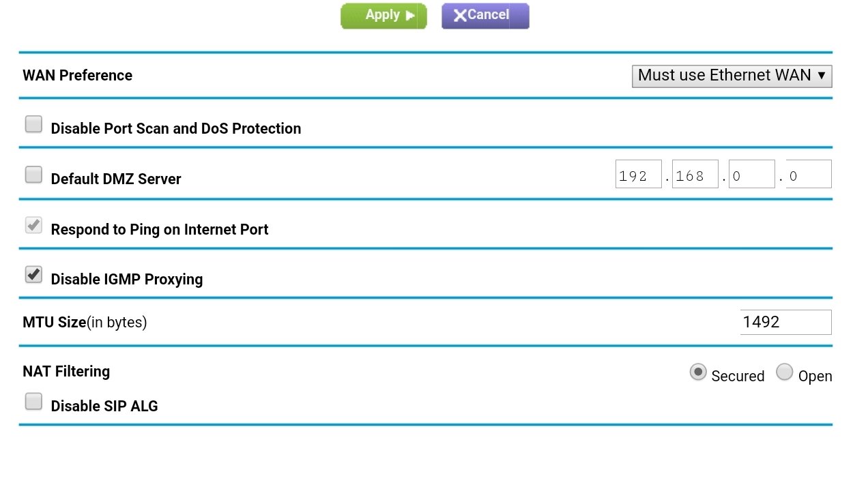Select Secured NAT Filtering radio button
Viewport: 868px width, 487px height.
click(698, 372)
